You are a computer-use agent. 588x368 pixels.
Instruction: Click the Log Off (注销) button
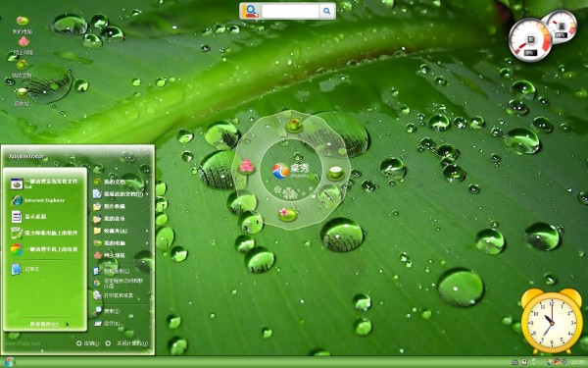88,343
